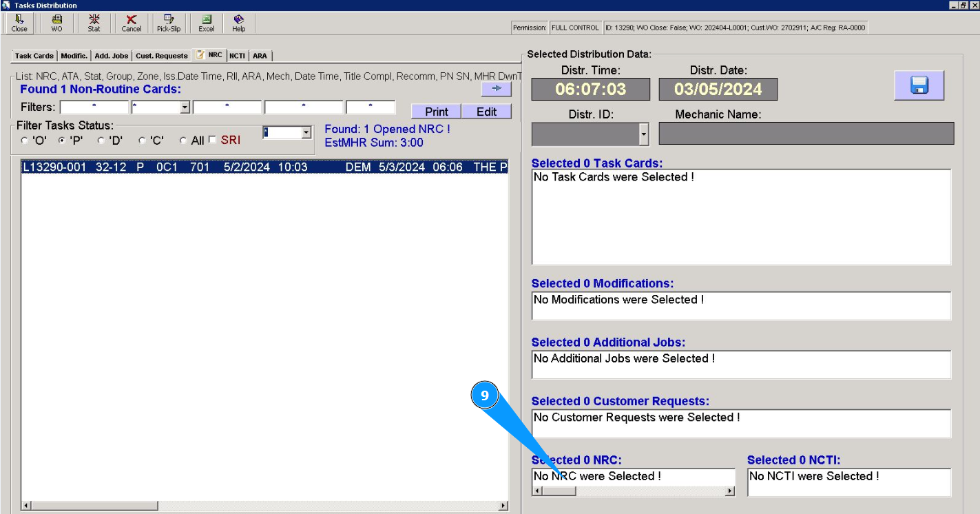Click the 'Found 1 Non-Routine Cards:' heading
Viewport: 980px width, 514px height.
pyautogui.click(x=101, y=89)
